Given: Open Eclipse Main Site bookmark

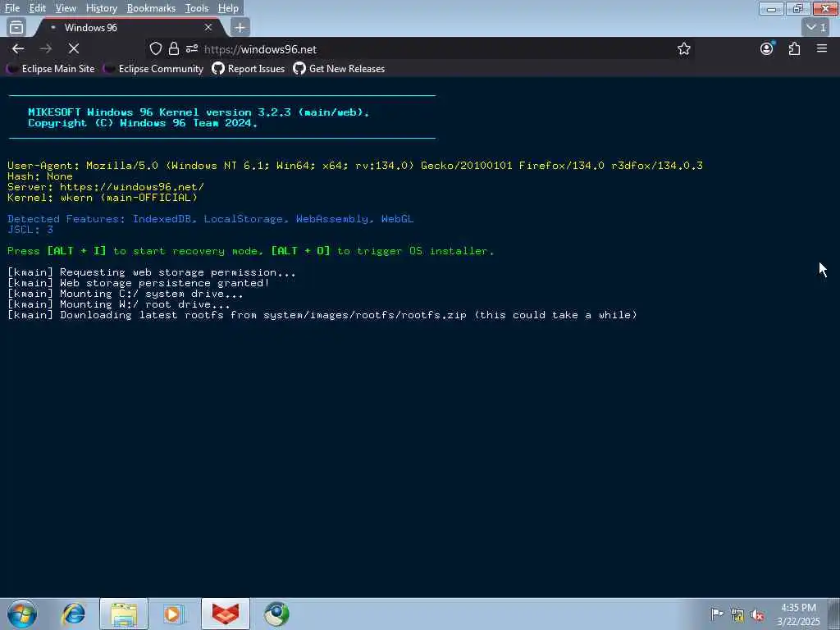Looking at the screenshot, I should (51, 69).
